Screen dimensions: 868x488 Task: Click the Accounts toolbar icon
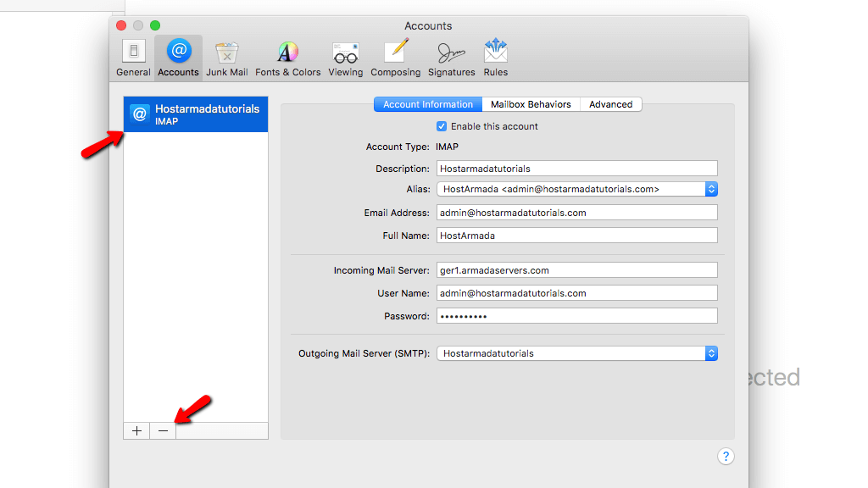click(x=178, y=56)
